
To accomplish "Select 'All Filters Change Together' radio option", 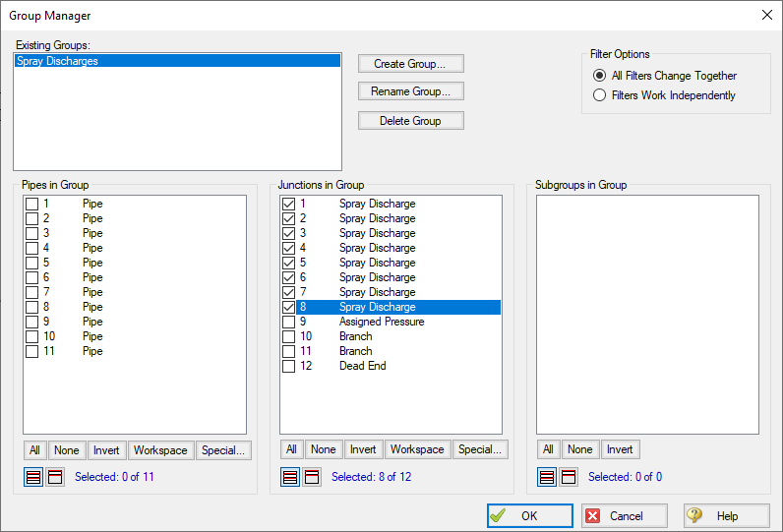I will [x=599, y=76].
